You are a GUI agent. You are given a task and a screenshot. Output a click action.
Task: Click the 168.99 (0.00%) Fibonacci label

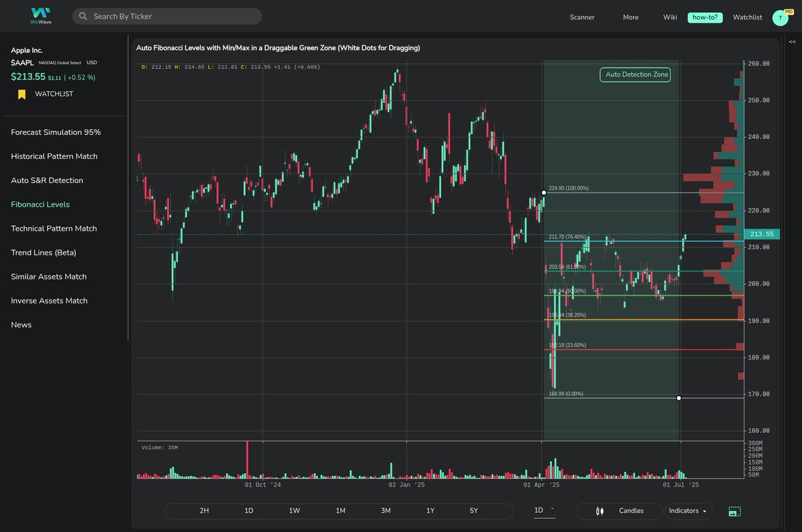coord(566,394)
